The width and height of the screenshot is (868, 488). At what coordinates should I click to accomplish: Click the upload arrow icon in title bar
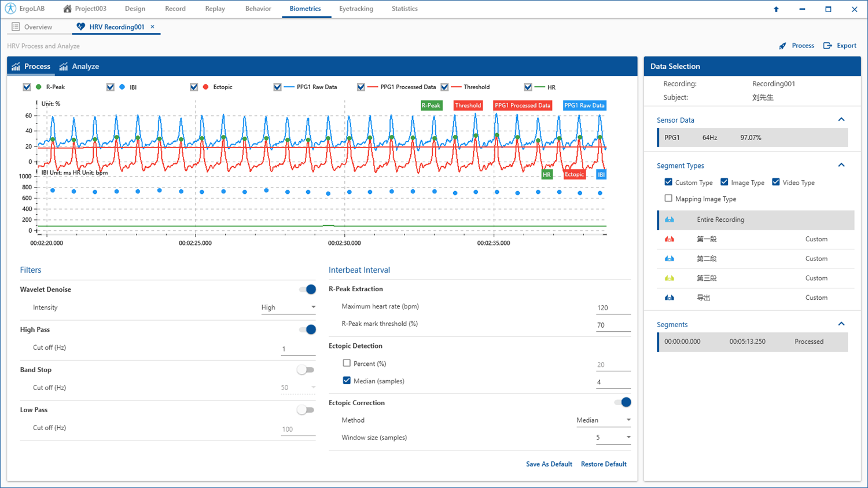(x=776, y=9)
